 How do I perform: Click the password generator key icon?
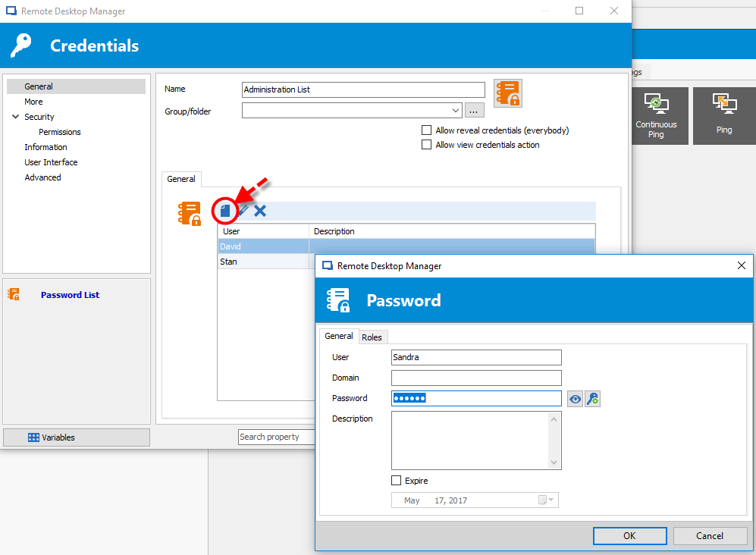(593, 399)
